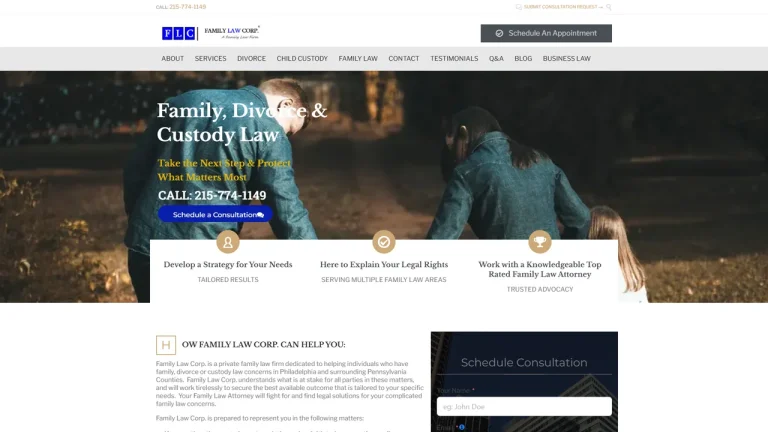Click the Schedule An Appointment button
Image resolution: width=768 pixels, height=432 pixels.
click(546, 33)
